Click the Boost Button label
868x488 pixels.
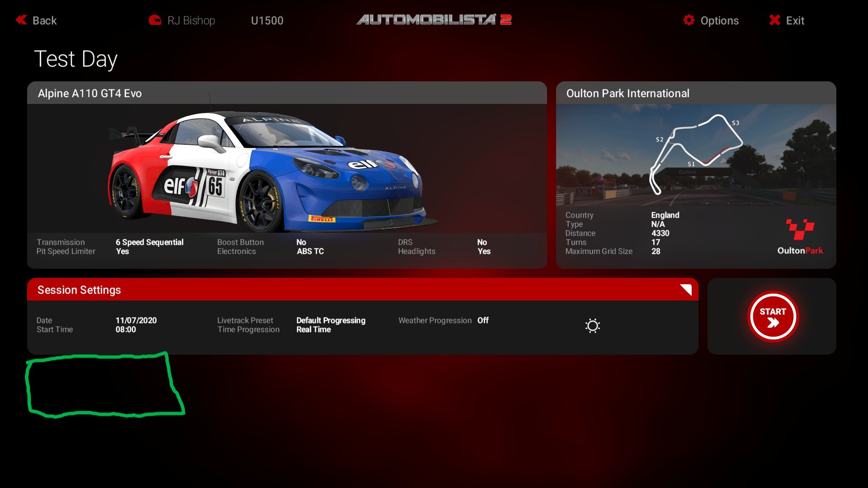coord(241,242)
